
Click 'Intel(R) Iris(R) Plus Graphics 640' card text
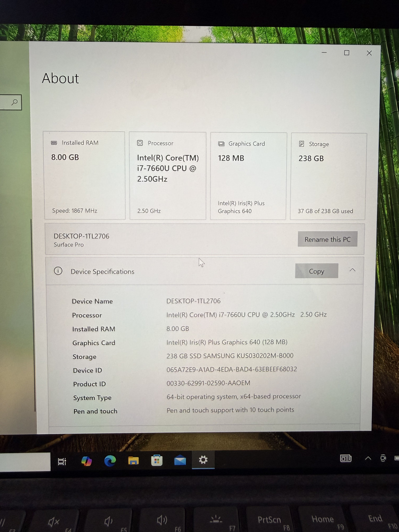(241, 207)
